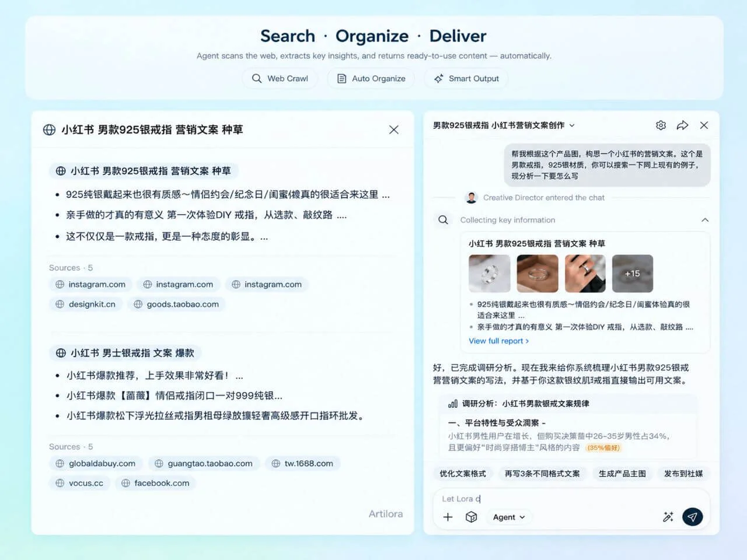Open the +15 more images thumbnail
The height and width of the screenshot is (560, 747).
pos(633,274)
